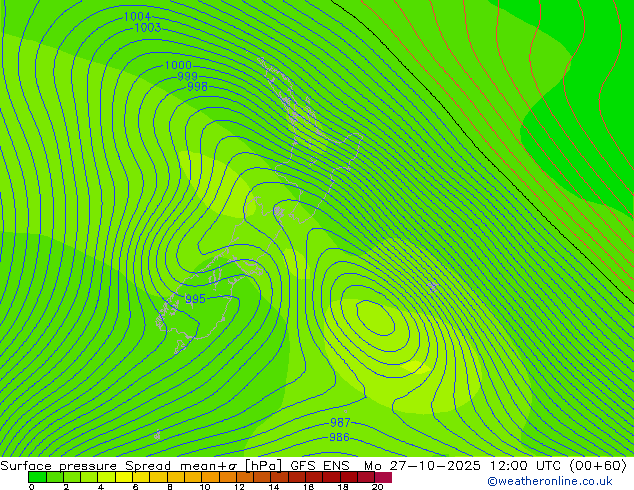This screenshot has height=490, width=634.
Task: Click the legend swatch starting at 6
Action: coord(141,477)
